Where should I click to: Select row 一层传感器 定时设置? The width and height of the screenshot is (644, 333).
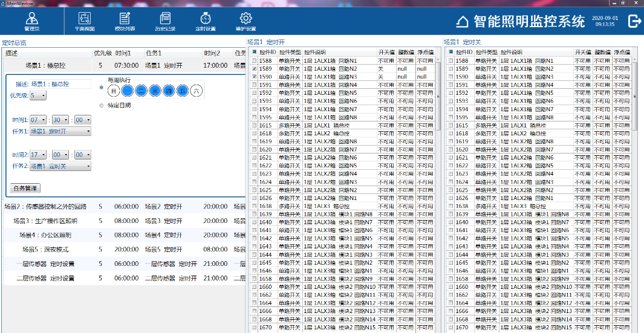pos(125,263)
